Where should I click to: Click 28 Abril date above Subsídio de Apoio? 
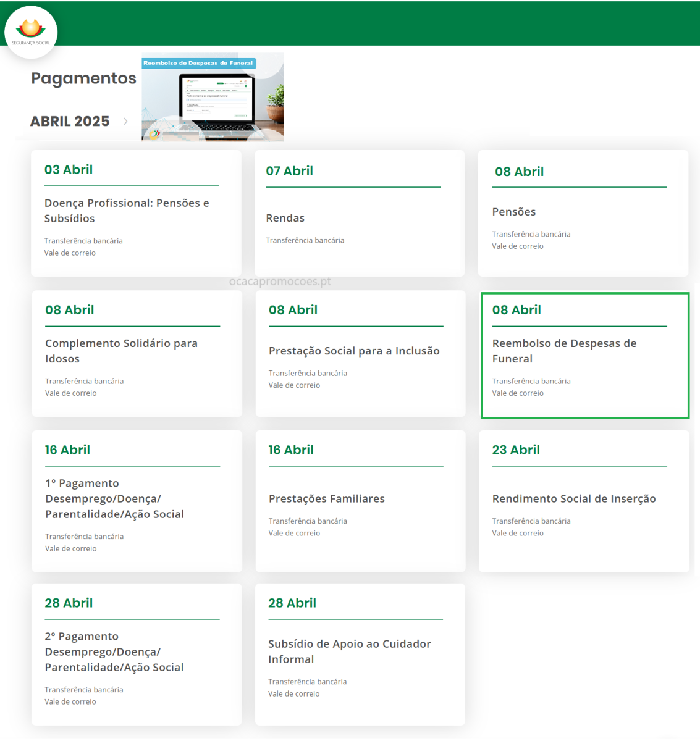pos(292,603)
